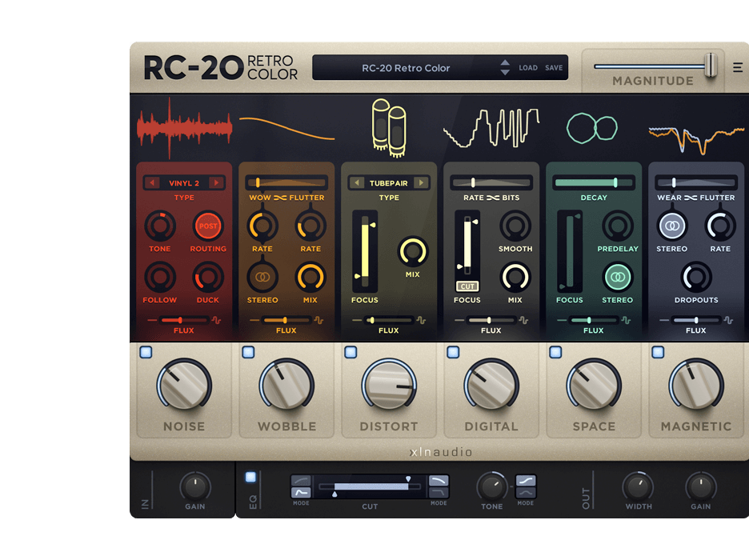Click the Magnitude slider handle
The height and width of the screenshot is (560, 749).
click(710, 66)
